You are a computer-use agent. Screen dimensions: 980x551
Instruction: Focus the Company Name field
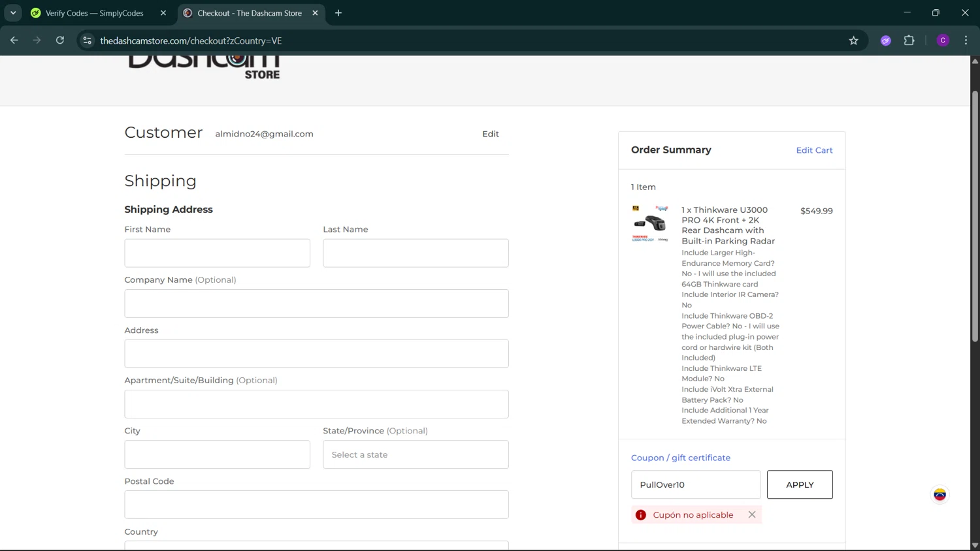click(x=316, y=304)
